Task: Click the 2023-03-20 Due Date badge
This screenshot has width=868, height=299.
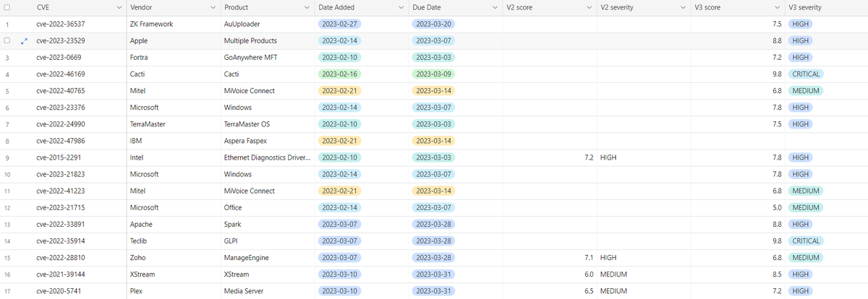Action: coord(433,24)
